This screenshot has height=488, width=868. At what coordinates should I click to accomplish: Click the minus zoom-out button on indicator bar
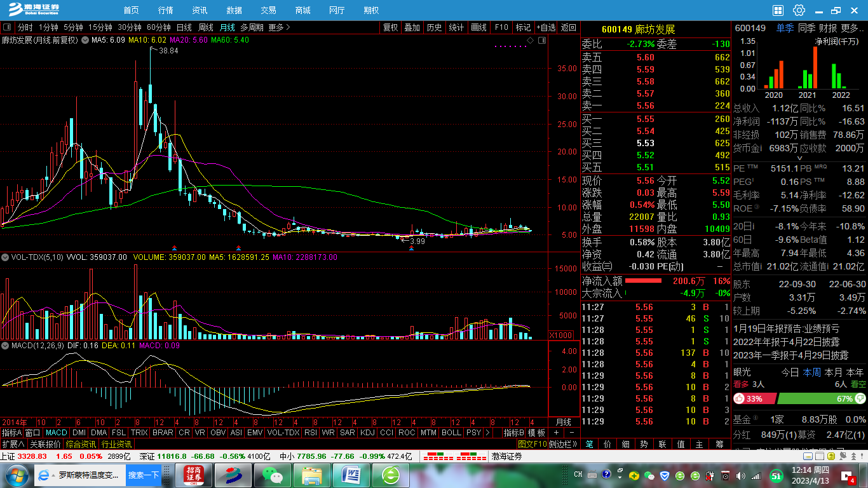[x=571, y=433]
